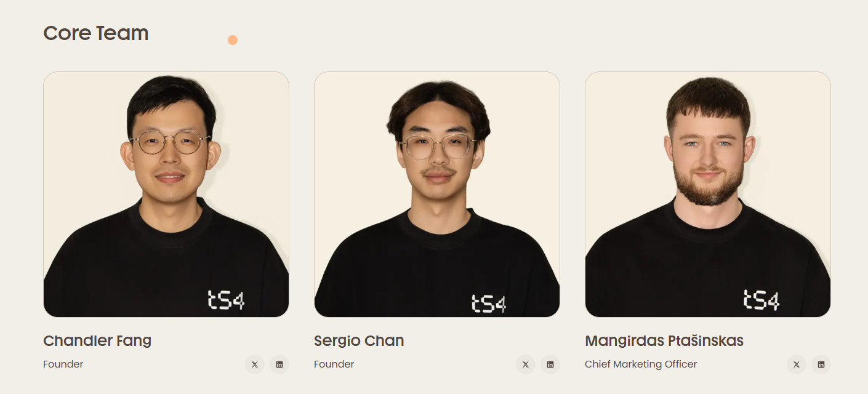Screen dimensions: 868x394
Task: Click Founder title under Chandler Fang
Action: point(63,364)
